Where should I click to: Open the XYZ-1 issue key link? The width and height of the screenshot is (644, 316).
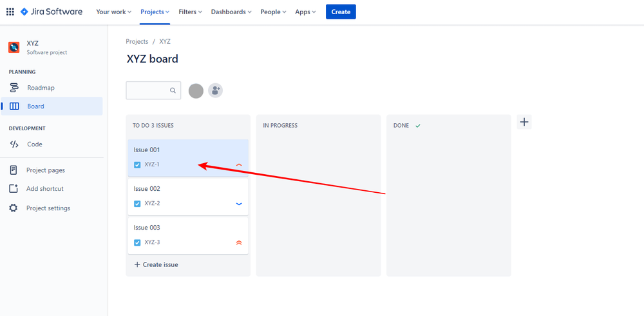click(152, 164)
